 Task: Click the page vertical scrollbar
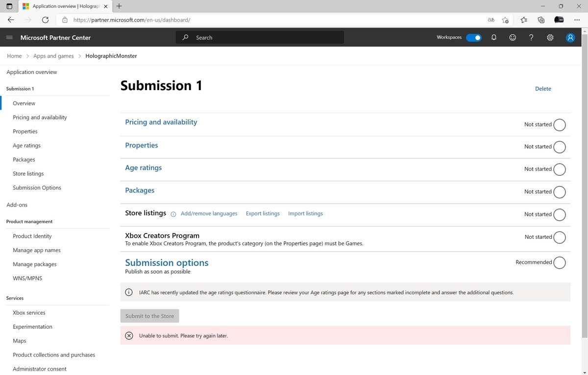584,186
